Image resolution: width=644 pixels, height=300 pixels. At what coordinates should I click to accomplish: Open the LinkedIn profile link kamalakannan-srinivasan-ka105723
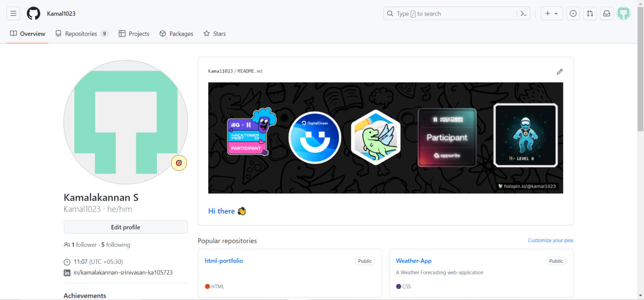click(123, 272)
